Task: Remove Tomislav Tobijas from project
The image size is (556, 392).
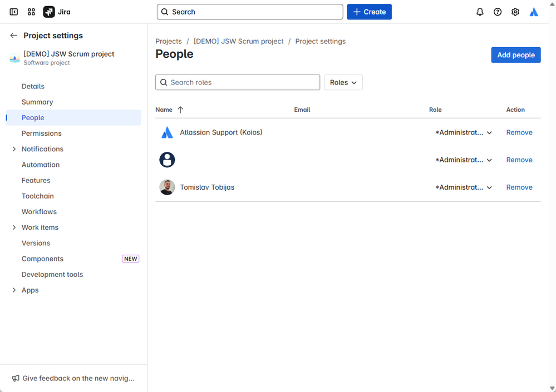Action: (519, 187)
